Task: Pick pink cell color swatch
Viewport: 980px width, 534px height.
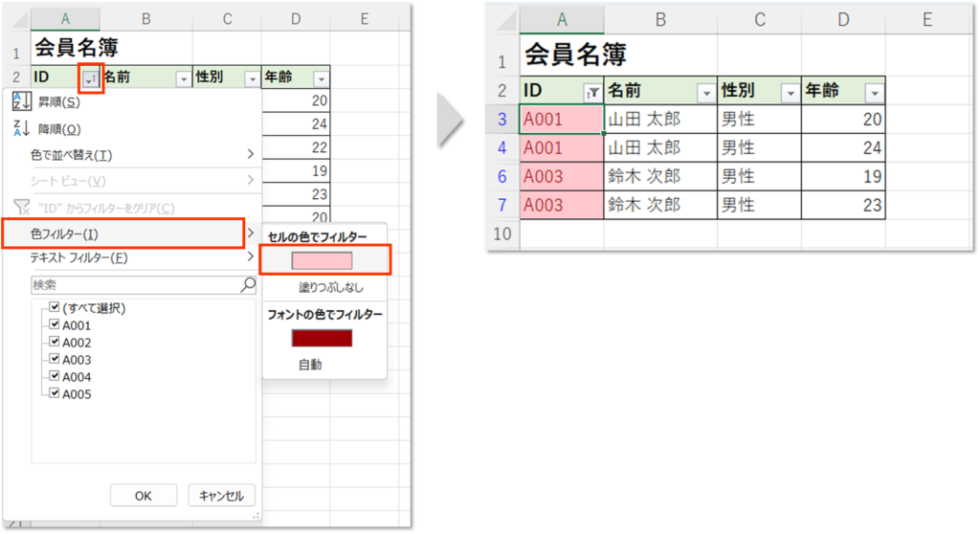Action: (322, 260)
